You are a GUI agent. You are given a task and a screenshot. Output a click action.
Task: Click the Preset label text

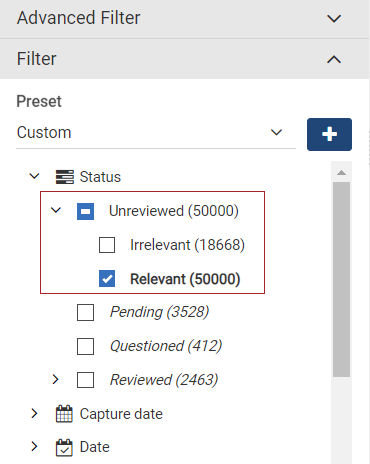(x=39, y=101)
